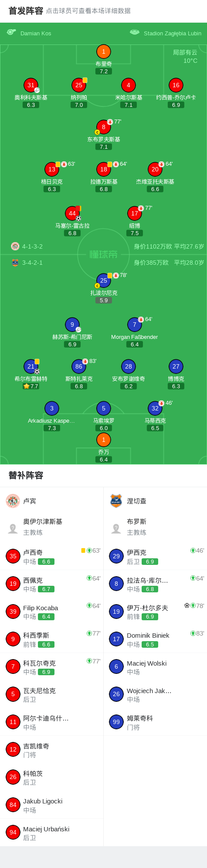Screen dimensions: 207x868
Task: Click the 涅切查 team crest in substitutes section
Action: [116, 501]
